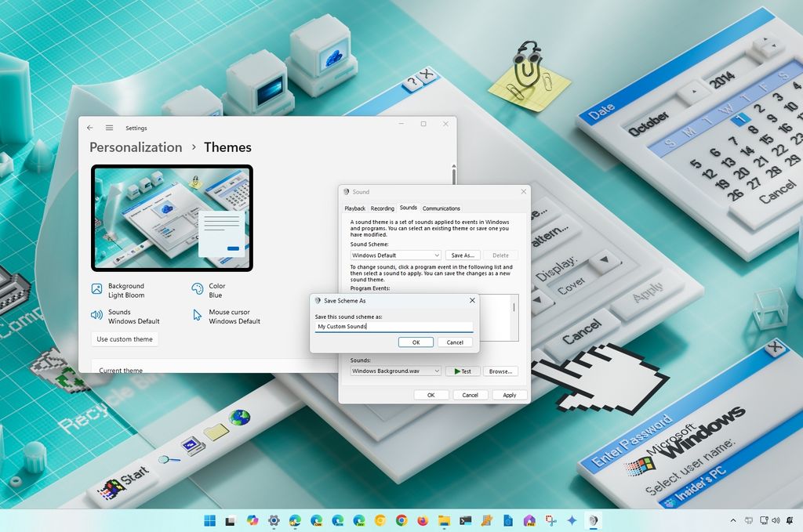Click OK in the Save Scheme As dialog
803x532 pixels.
[416, 342]
